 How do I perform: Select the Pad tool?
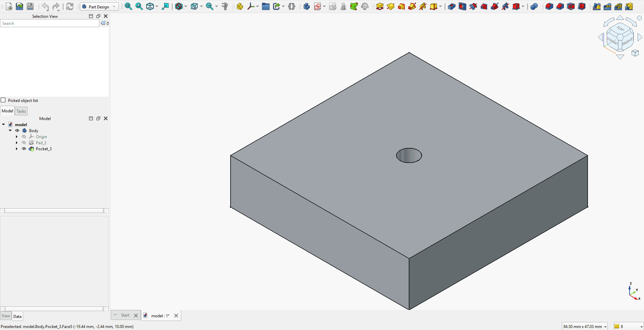[x=380, y=6]
